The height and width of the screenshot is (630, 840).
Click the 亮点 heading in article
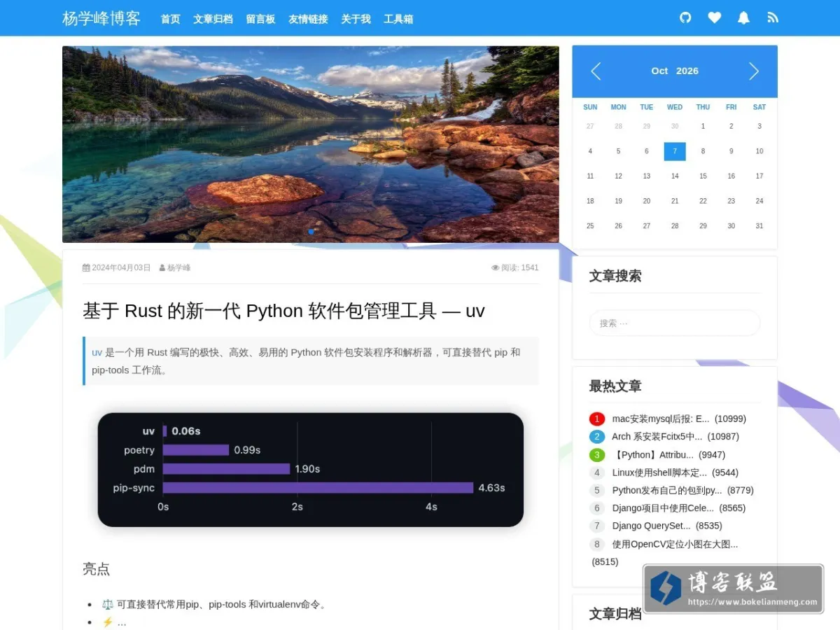(x=96, y=568)
